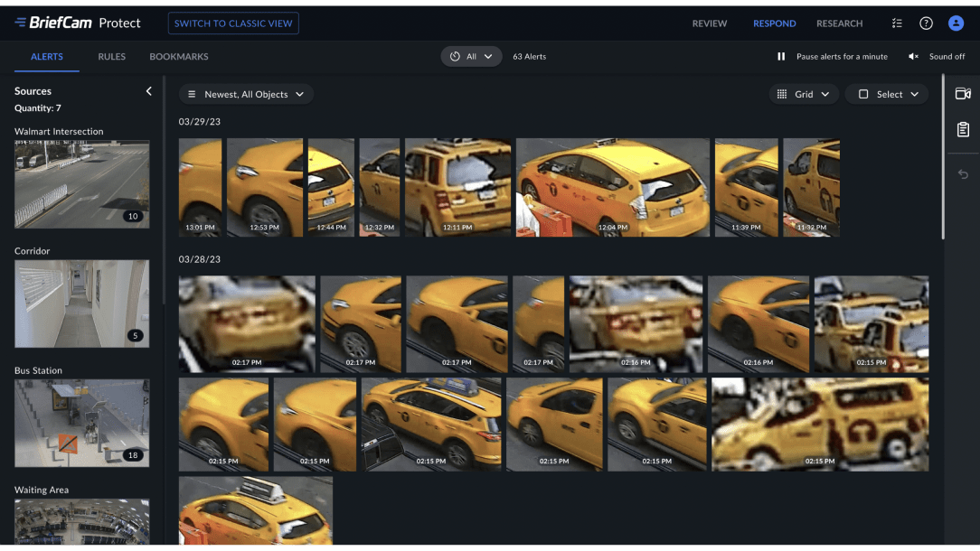Open the 12:04 PM yellow taxi alert thumbnail
The width and height of the screenshot is (980, 551).
612,188
